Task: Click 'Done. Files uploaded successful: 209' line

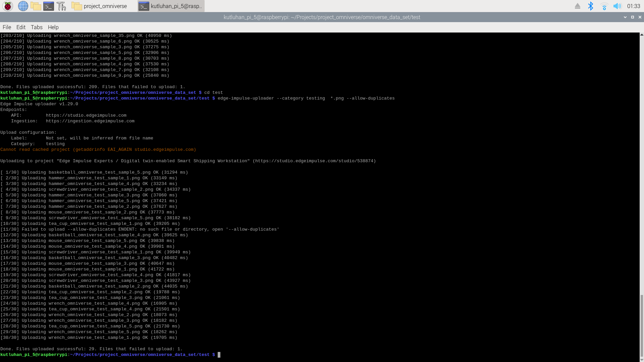Action: click(x=93, y=87)
